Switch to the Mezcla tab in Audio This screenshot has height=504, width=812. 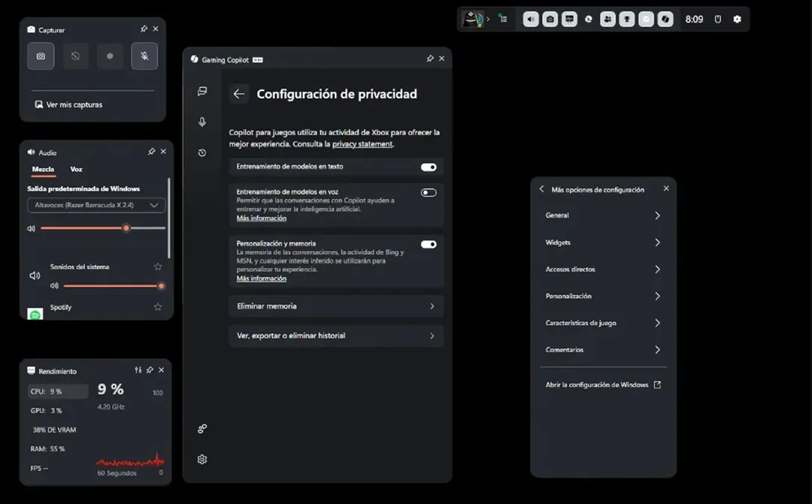pos(43,169)
